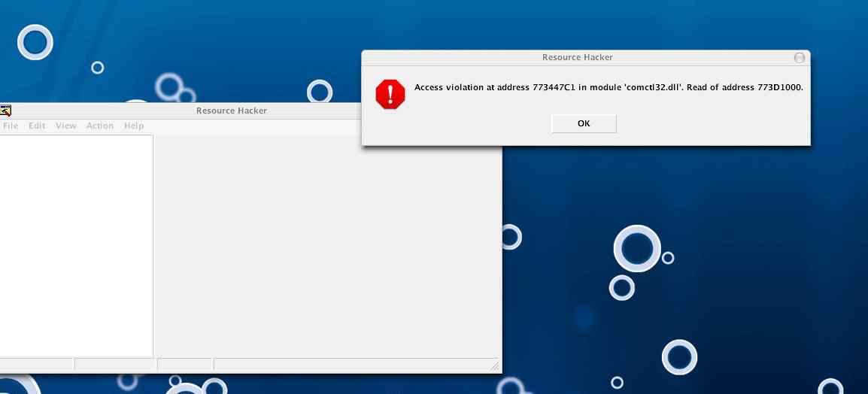Open the Edit menu

pyautogui.click(x=37, y=126)
